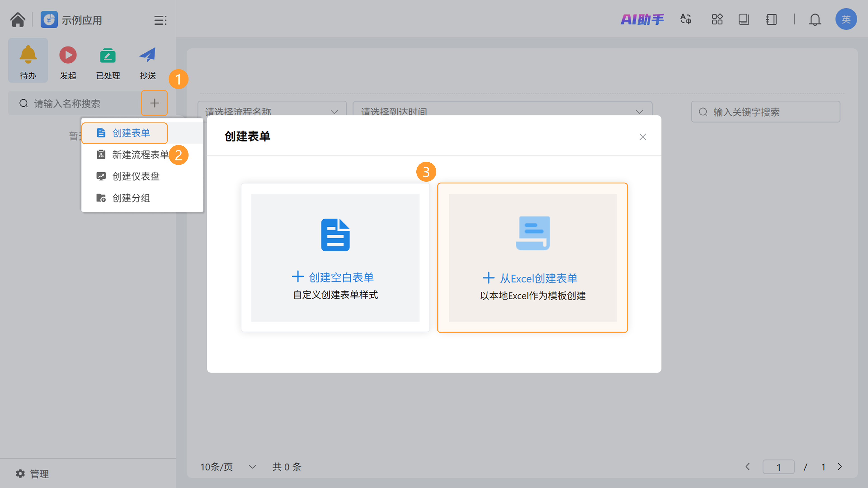Select 创建表单 from the menu

[x=131, y=133]
